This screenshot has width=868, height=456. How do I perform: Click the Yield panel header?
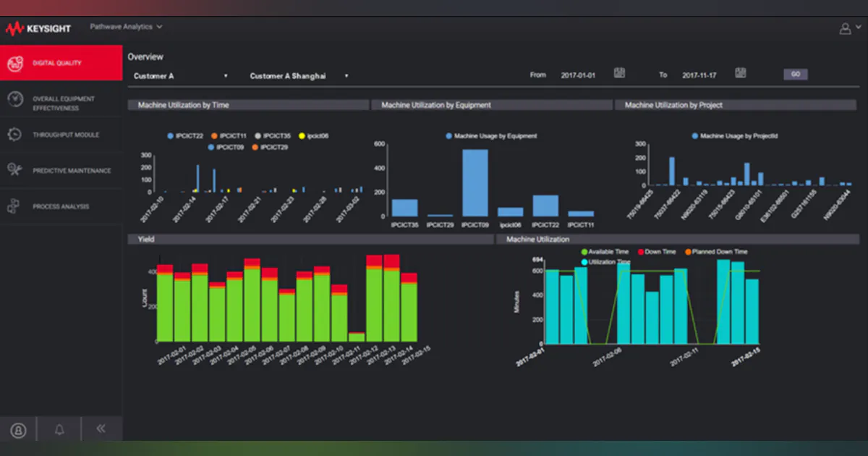coord(310,239)
